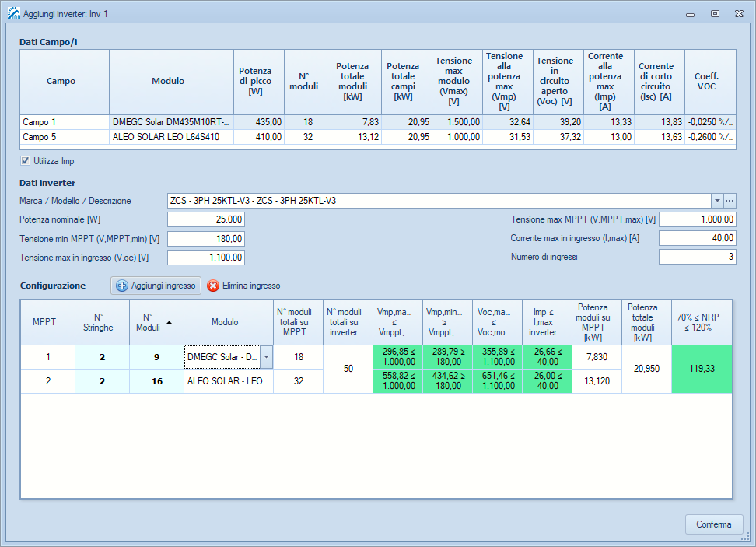The image size is (756, 547).
Task: Click the ellipsis browse button for inverter model
Action: pos(730,200)
